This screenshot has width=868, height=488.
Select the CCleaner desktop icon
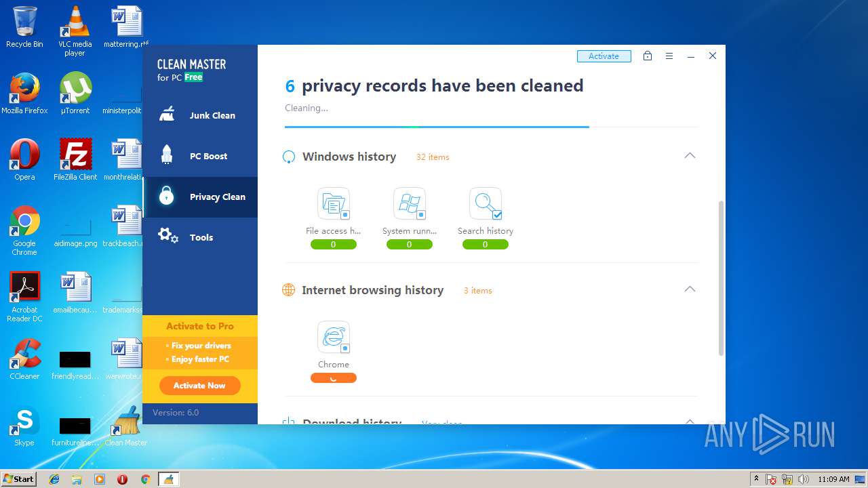point(24,359)
